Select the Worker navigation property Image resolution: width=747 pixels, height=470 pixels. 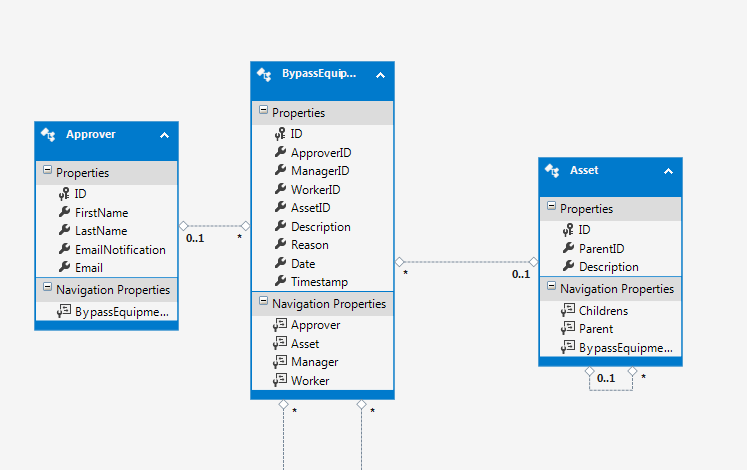pyautogui.click(x=310, y=380)
